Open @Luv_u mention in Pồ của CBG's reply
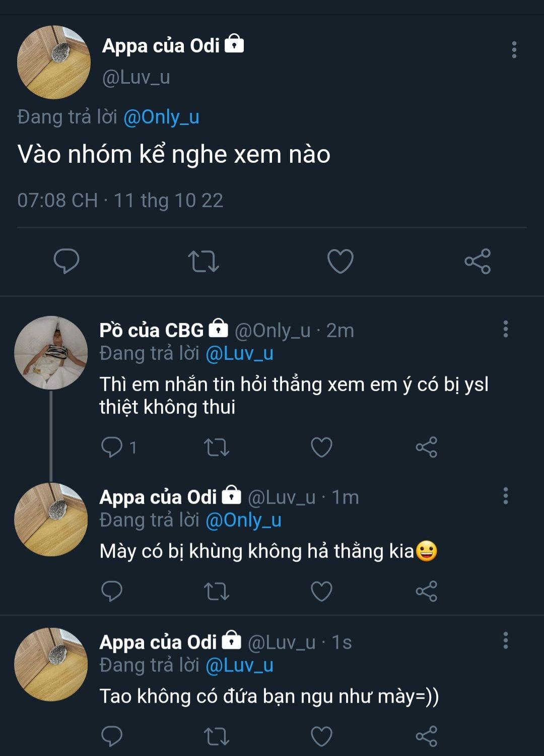 tap(239, 353)
